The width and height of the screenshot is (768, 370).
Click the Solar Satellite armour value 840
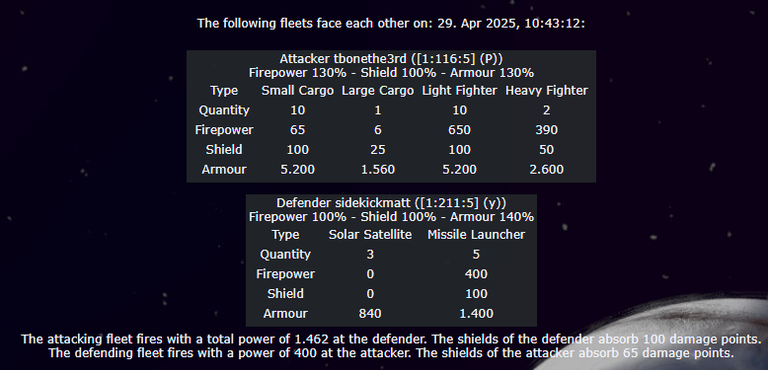tap(370, 314)
